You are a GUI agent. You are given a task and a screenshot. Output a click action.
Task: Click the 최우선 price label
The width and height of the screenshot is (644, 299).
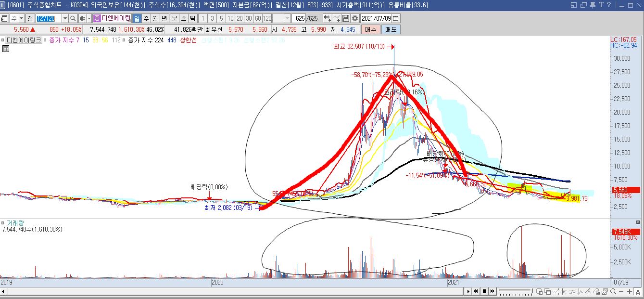pos(214,29)
